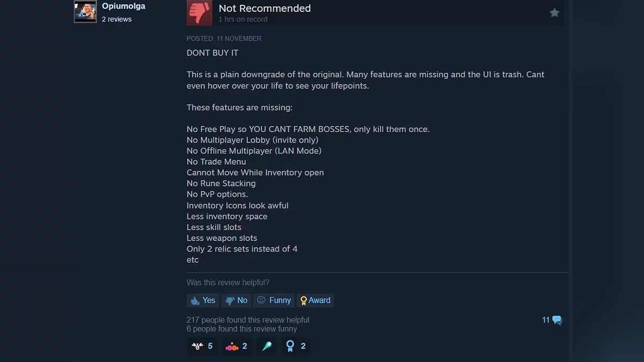The image size is (644, 362).
Task: Click the 217 people found helpful text
Action: coord(248,320)
